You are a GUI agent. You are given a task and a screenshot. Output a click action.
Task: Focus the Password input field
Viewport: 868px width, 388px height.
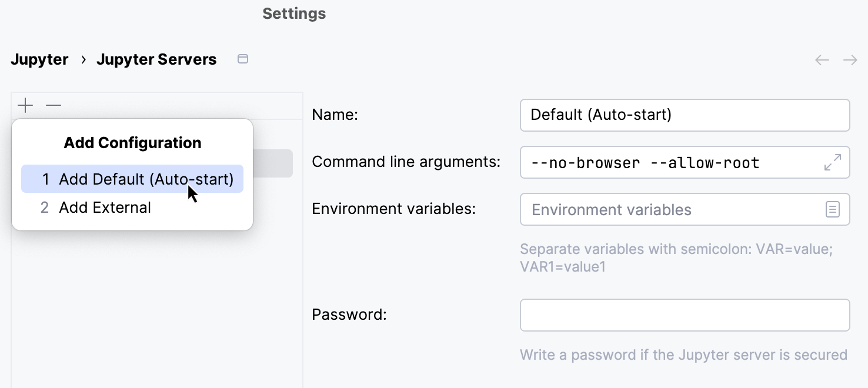pyautogui.click(x=685, y=315)
